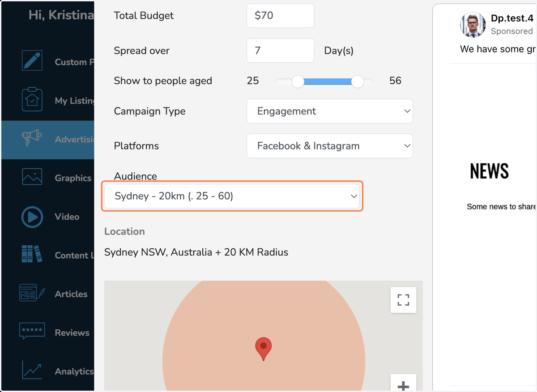
Task: Click the Video play icon
Action: tap(32, 217)
